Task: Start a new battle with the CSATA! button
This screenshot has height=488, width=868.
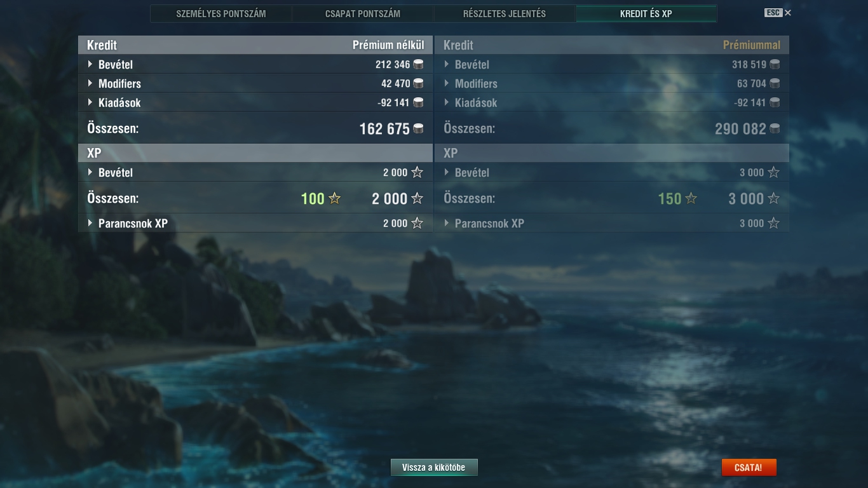Action: tap(749, 467)
